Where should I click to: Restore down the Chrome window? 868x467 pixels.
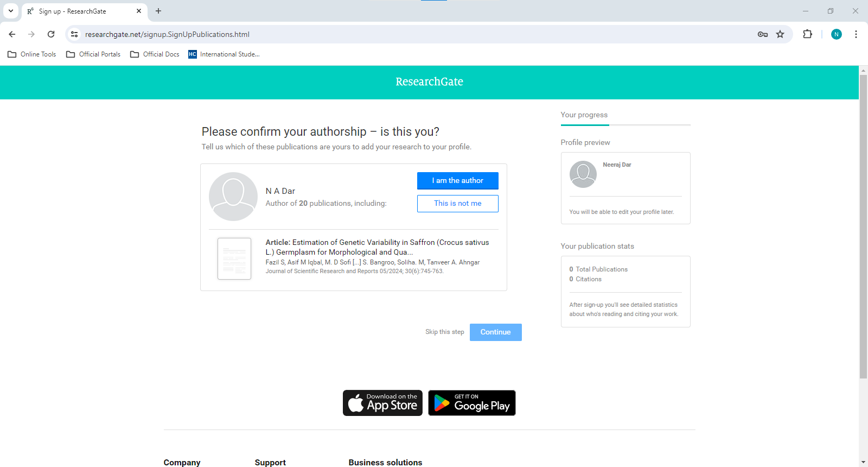coord(831,11)
